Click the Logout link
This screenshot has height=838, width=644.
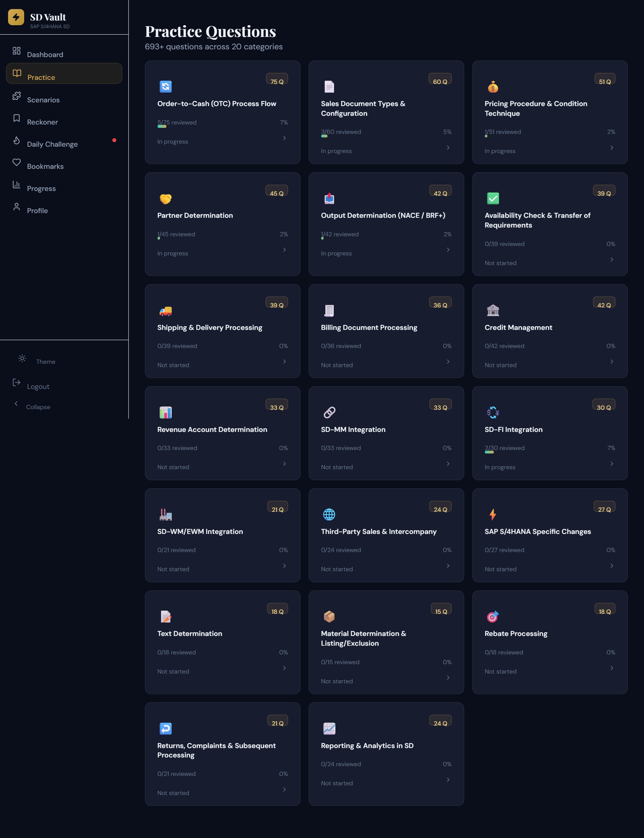(38, 387)
